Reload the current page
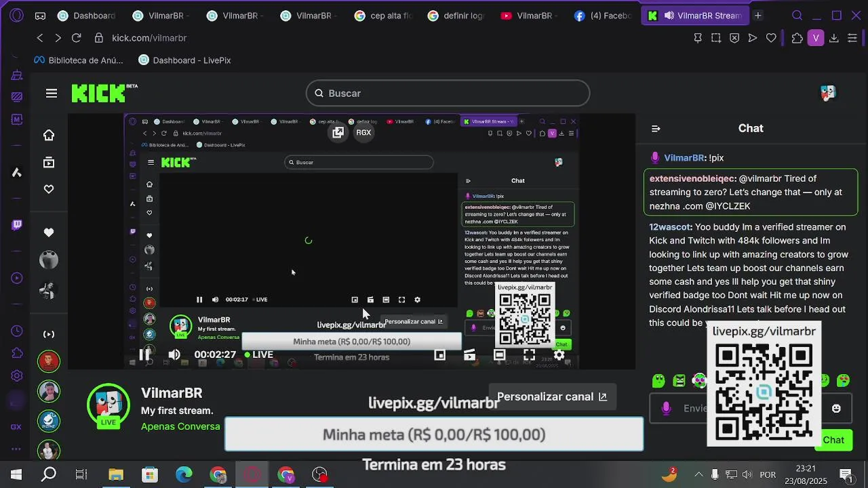Viewport: 868px width, 488px height. tap(76, 38)
